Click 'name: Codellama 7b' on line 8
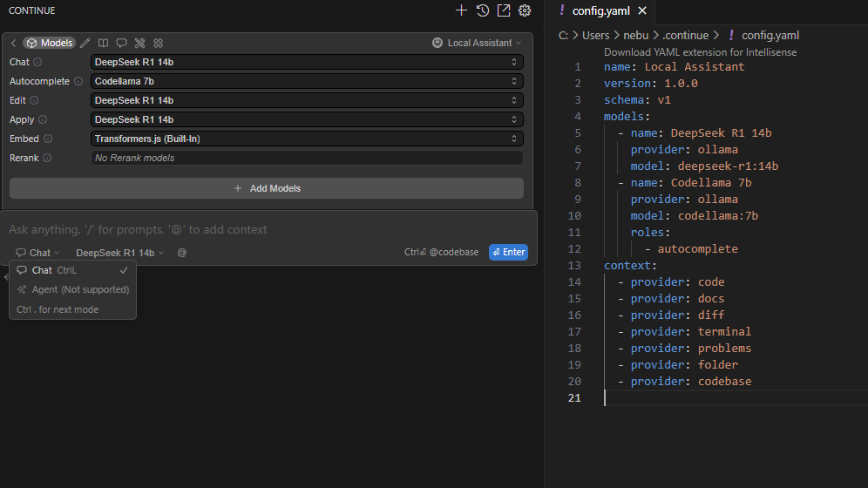The height and width of the screenshot is (488, 868). point(691,183)
